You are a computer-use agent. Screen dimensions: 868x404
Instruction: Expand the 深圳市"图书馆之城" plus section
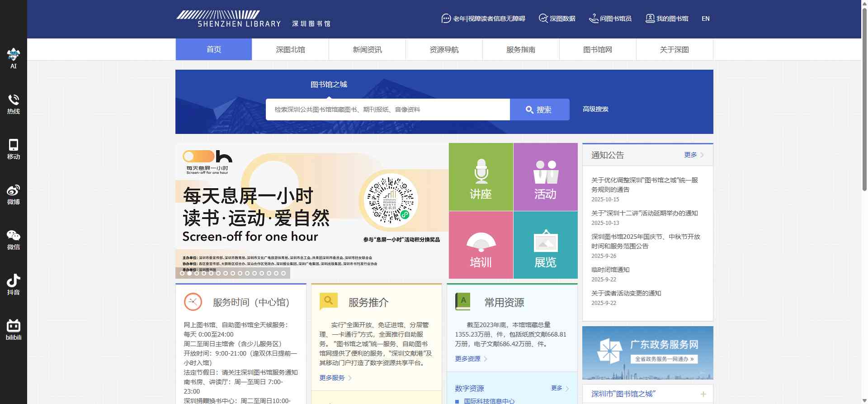(703, 394)
